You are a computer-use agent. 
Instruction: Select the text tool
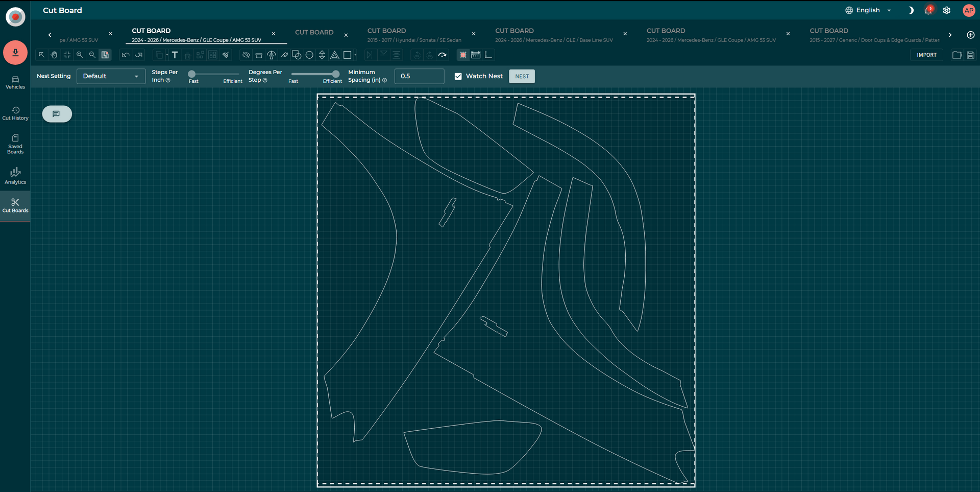[x=175, y=55]
